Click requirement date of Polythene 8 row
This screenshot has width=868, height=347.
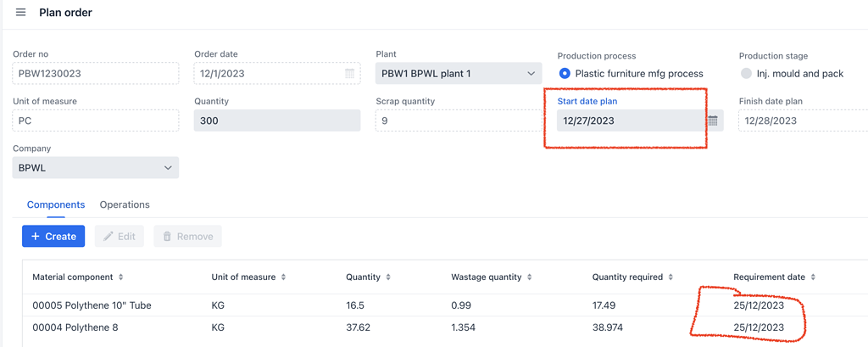(759, 327)
